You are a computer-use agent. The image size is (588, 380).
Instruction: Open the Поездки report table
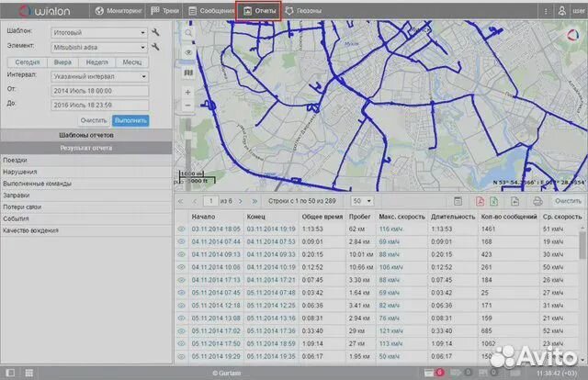tap(86, 160)
